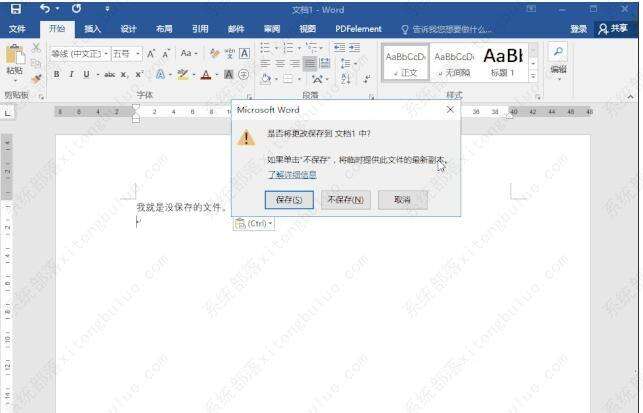This screenshot has width=643, height=413.
Task: Click the Bullets list icon
Action: click(x=265, y=48)
